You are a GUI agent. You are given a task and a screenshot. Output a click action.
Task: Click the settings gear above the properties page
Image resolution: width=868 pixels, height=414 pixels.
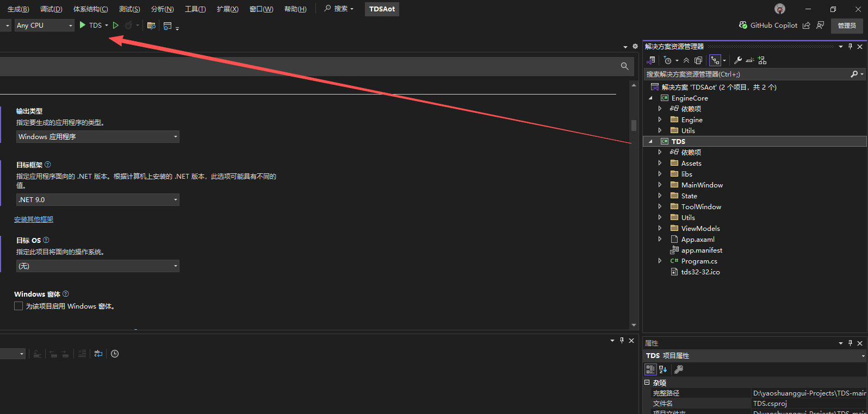pyautogui.click(x=635, y=46)
